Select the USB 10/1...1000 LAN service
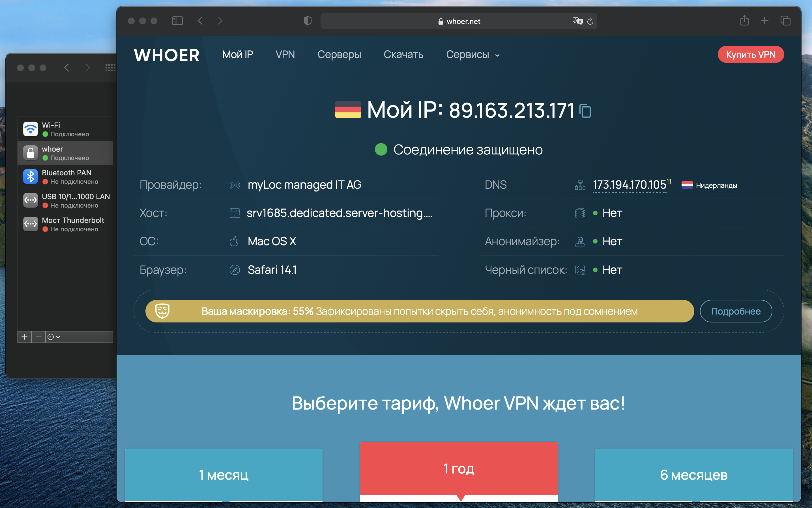 (x=65, y=201)
